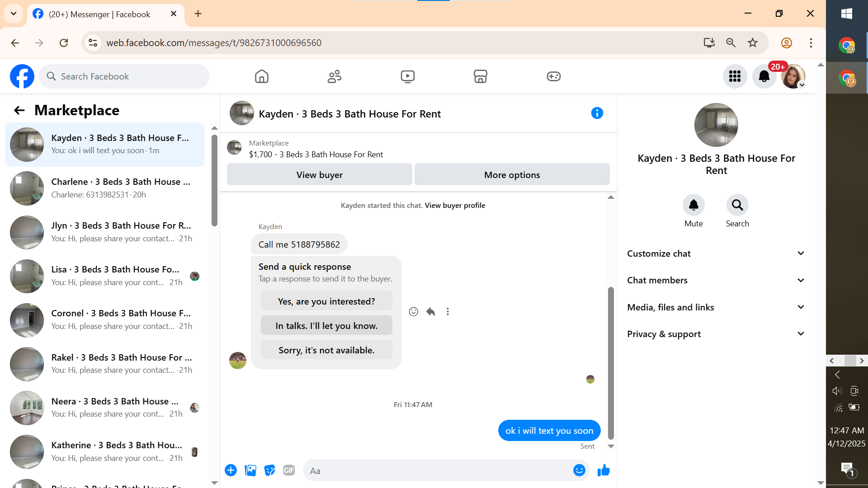Reply to the quick response message
The width and height of the screenshot is (868, 488).
430,312
